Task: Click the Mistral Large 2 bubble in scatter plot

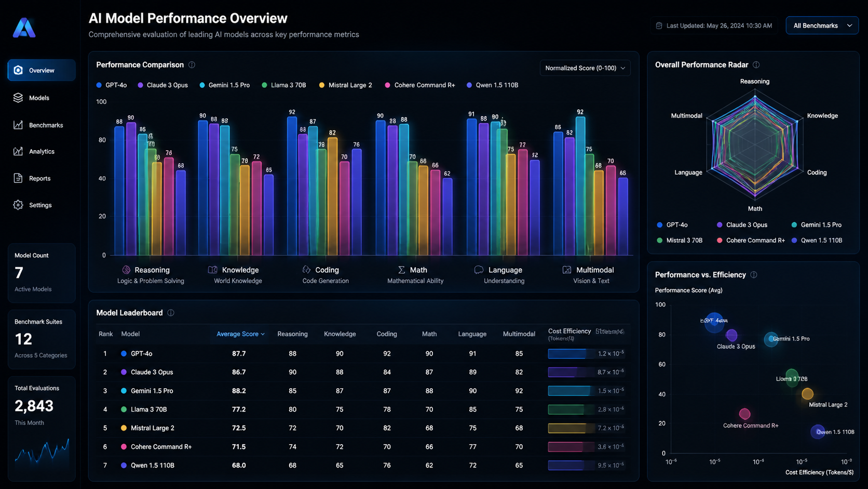Action: coord(807,394)
